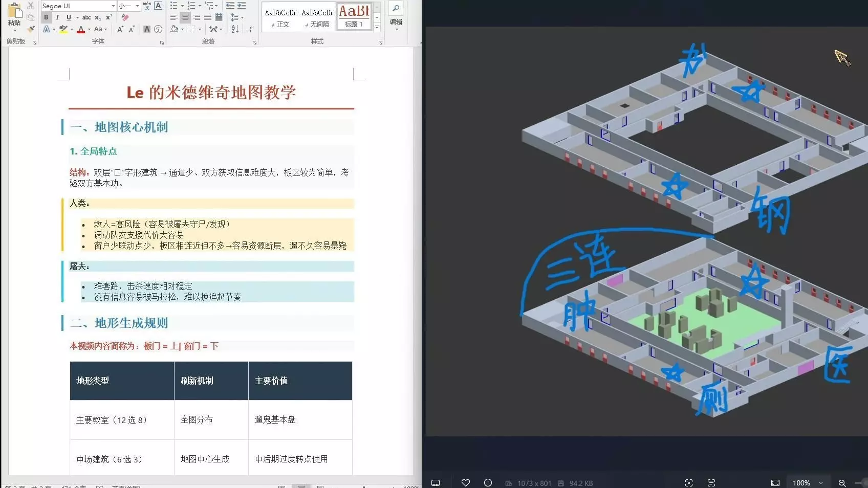Select the Format Painter brush
The height and width of the screenshot is (488, 868).
click(31, 29)
